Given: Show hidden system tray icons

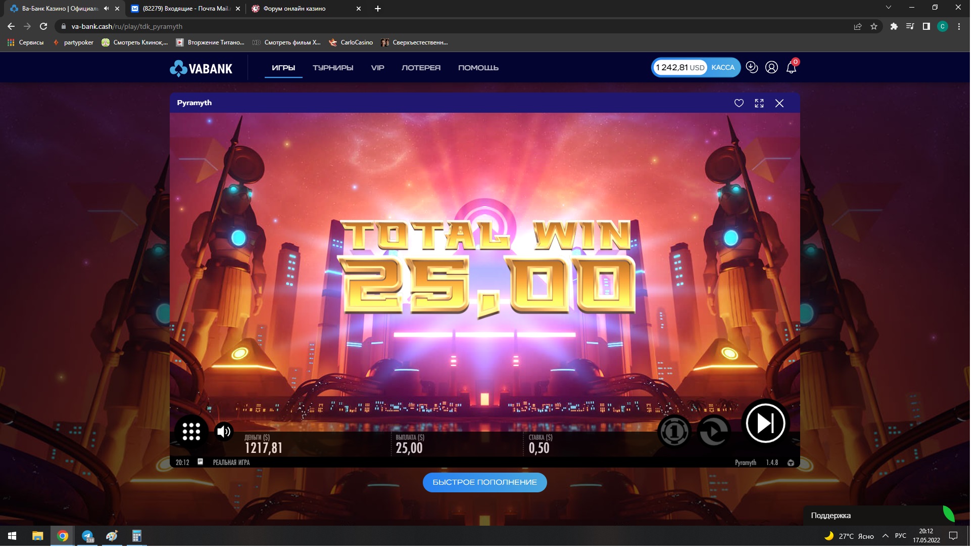Looking at the screenshot, I should coord(885,536).
